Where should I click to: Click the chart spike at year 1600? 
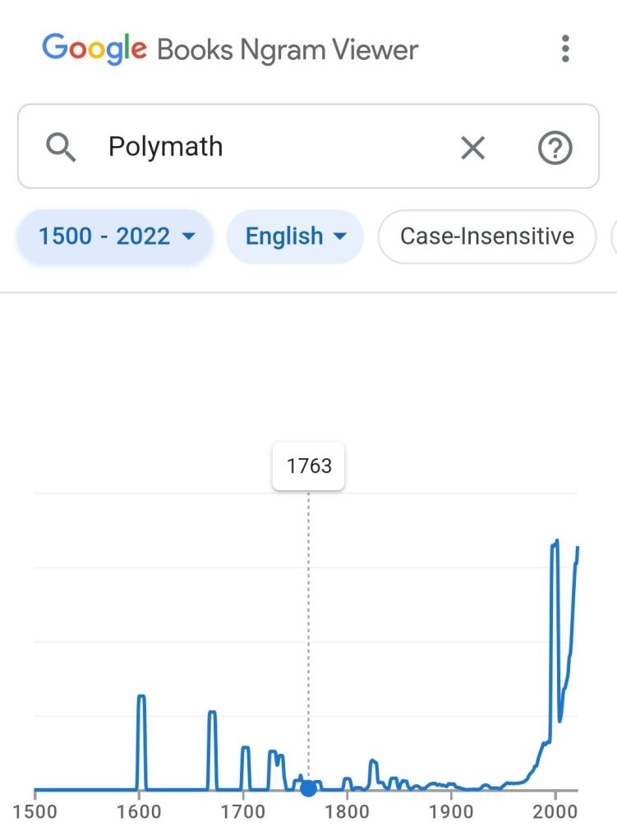pyautogui.click(x=141, y=697)
